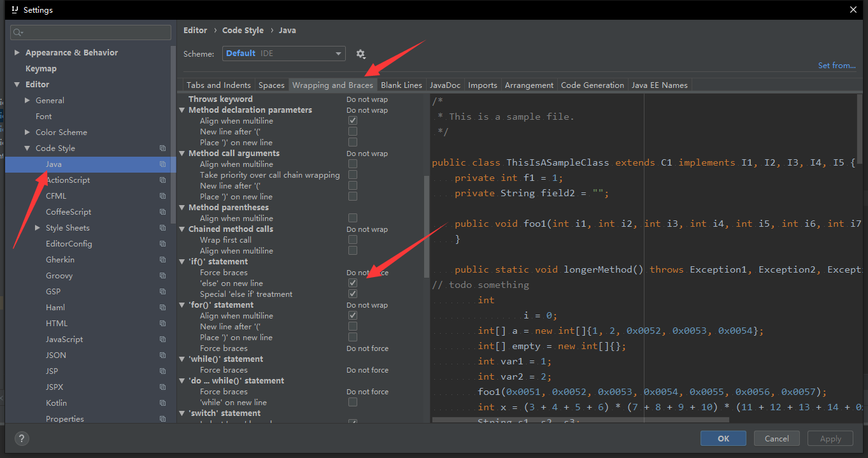Click the copy icon beside EditorConfig
The height and width of the screenshot is (458, 868).
pos(162,244)
